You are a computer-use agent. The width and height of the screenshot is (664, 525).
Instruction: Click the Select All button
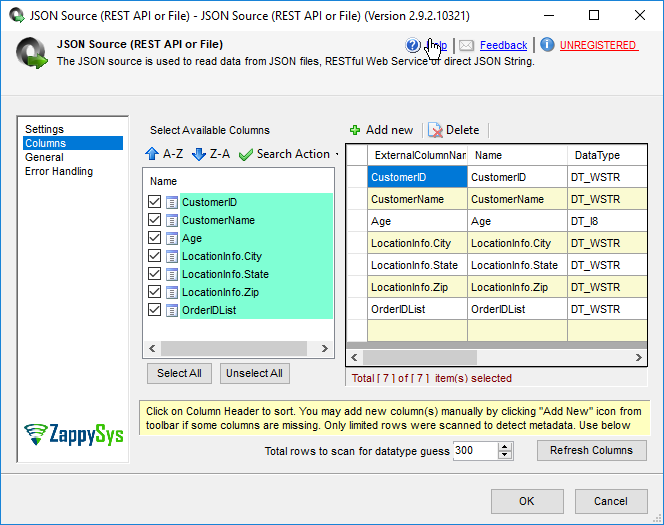(179, 373)
